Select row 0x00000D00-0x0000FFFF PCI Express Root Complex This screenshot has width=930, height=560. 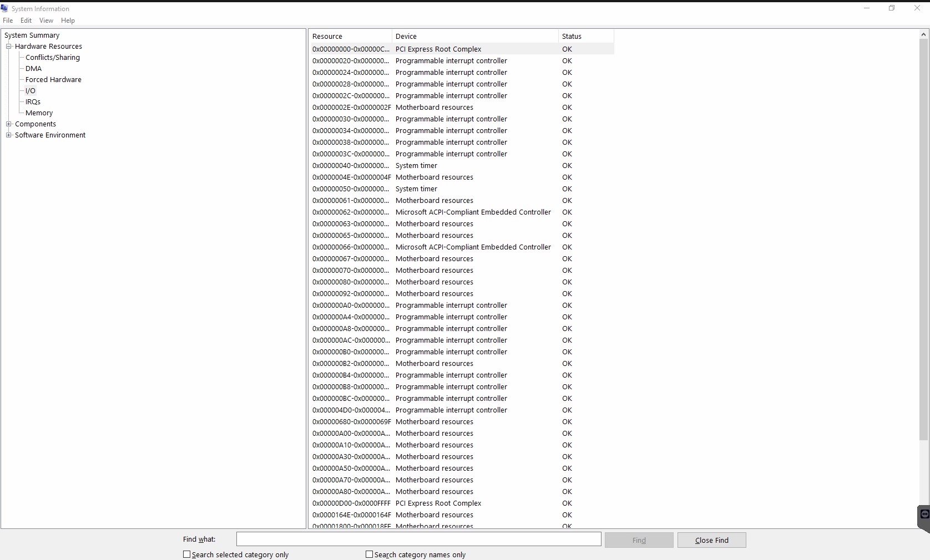(462, 503)
